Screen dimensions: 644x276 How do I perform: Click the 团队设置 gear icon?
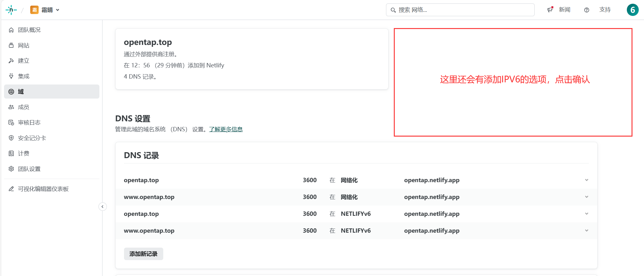point(11,169)
